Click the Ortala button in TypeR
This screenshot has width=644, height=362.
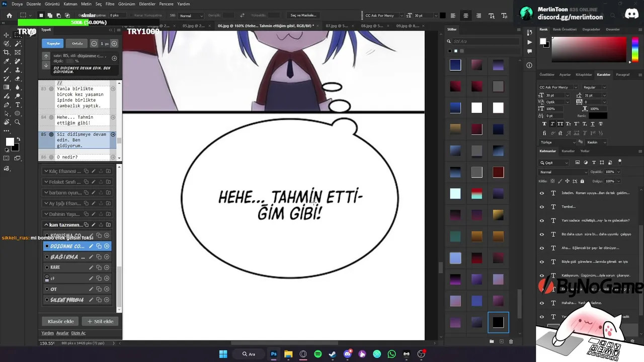77,43
